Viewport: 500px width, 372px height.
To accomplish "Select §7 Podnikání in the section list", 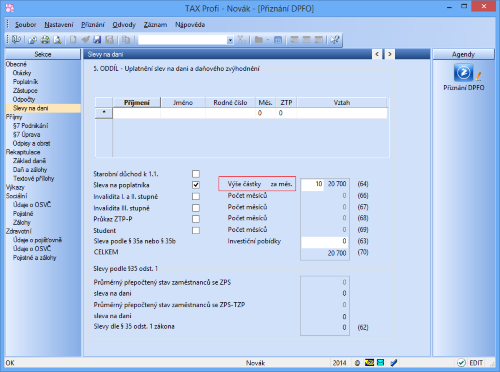I will 30,126.
